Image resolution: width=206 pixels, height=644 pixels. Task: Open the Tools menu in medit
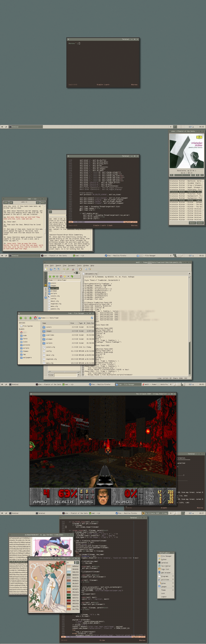coord(79,265)
